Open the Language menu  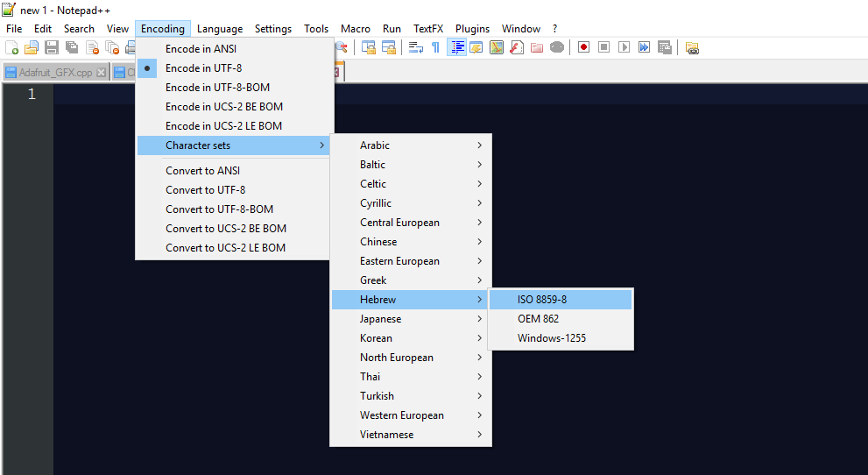[220, 29]
